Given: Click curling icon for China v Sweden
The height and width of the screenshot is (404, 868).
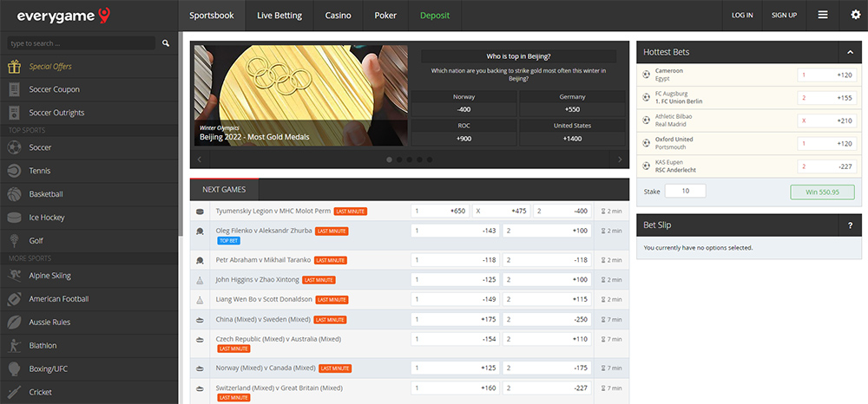Looking at the screenshot, I should 200,319.
